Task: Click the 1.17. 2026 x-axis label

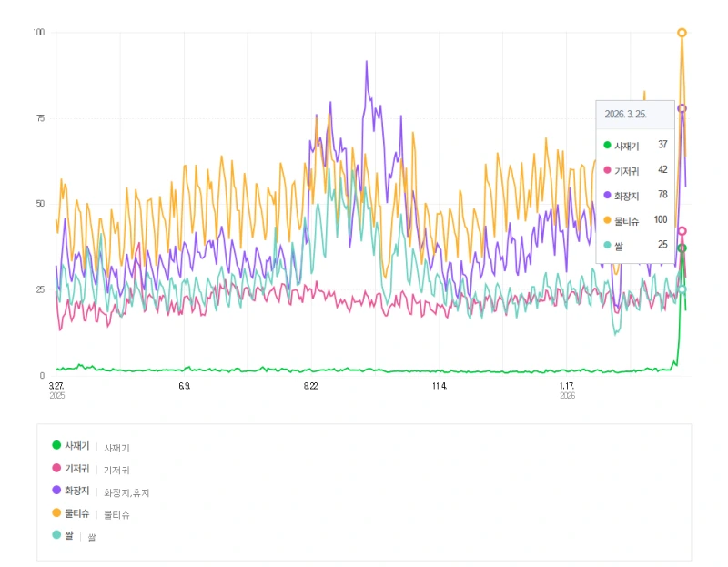Action: tap(567, 390)
